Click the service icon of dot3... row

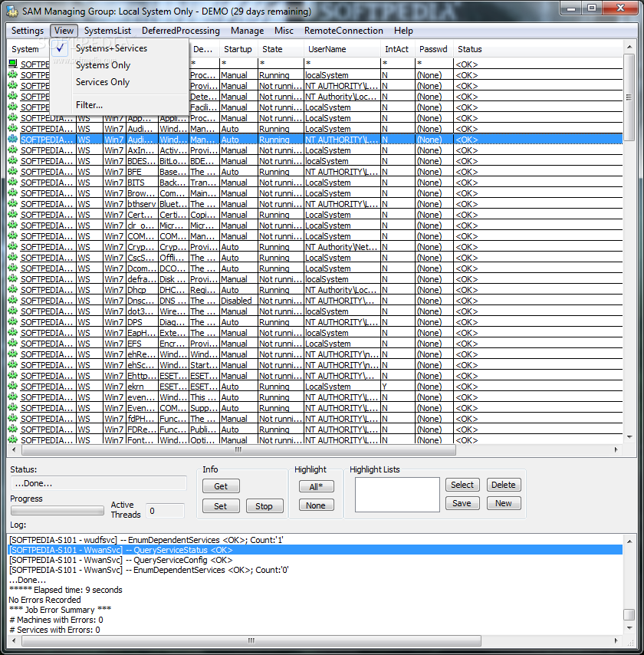[x=13, y=311]
